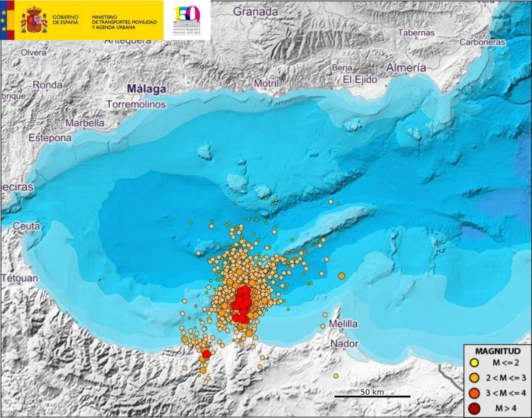Click the Motril town label

click(266, 84)
